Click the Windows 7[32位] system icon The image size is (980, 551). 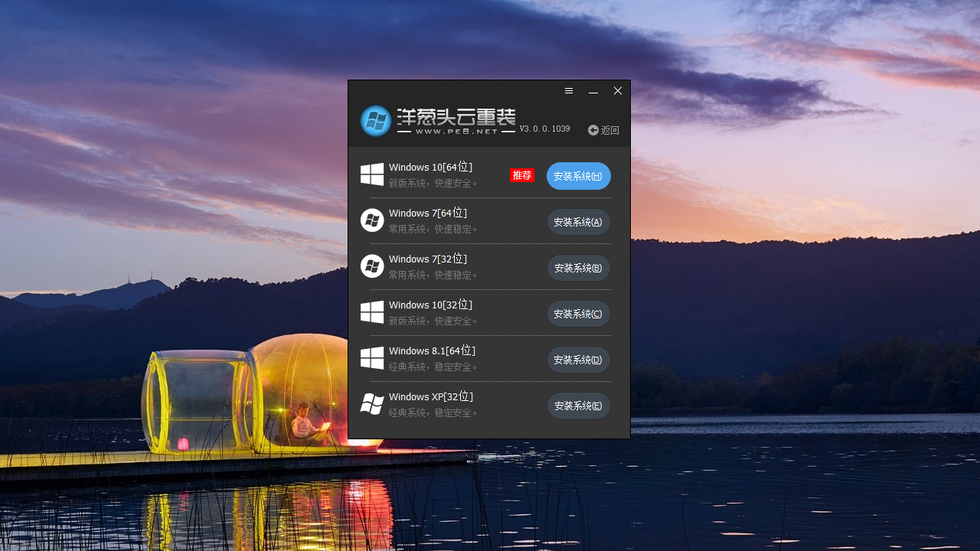tap(372, 266)
